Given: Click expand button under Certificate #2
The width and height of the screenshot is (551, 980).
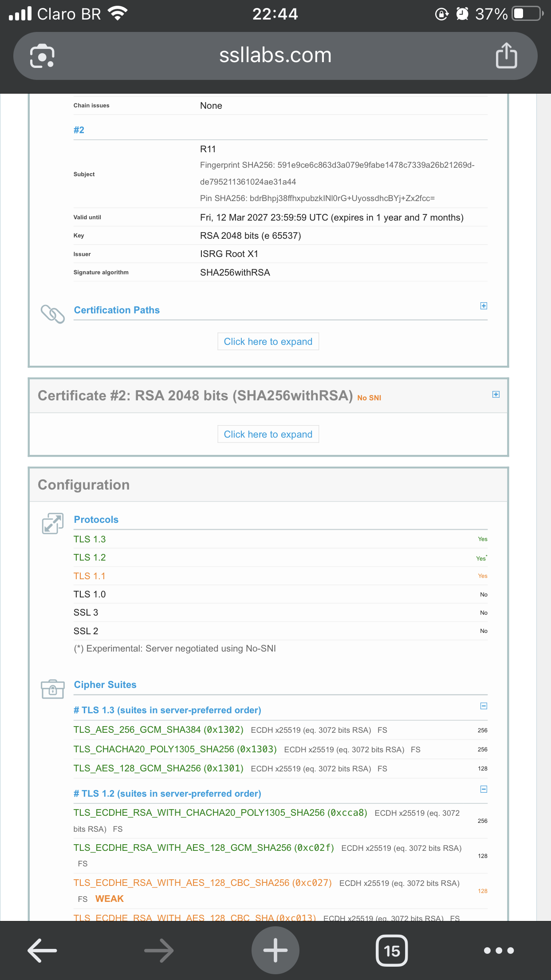Looking at the screenshot, I should tap(268, 434).
